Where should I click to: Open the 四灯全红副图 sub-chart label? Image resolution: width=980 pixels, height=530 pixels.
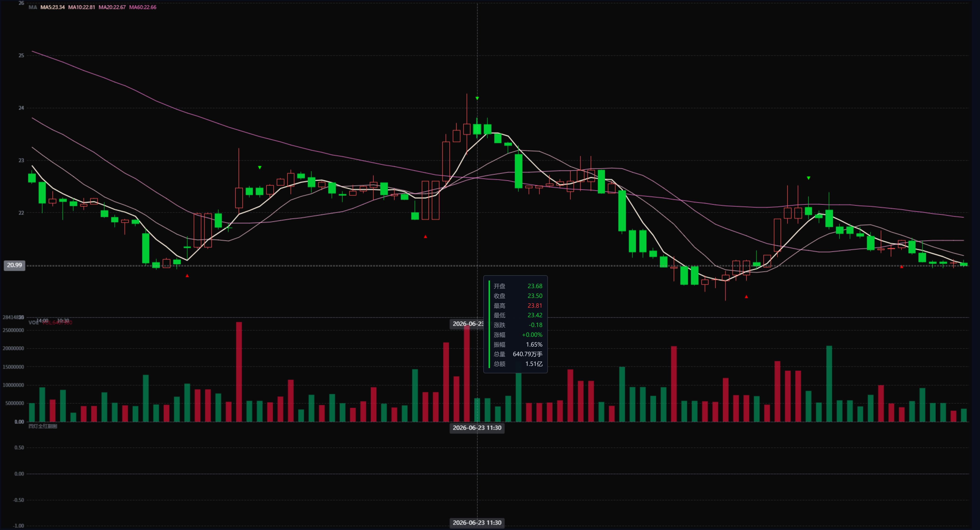43,426
